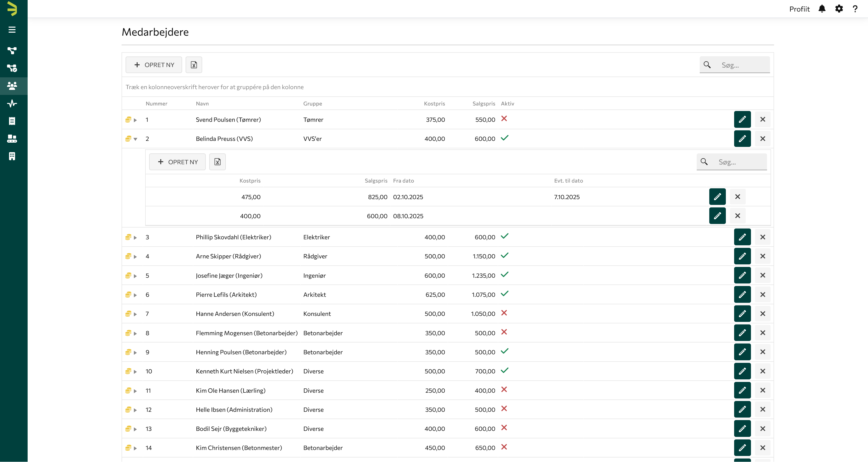Open the activity pulse icon in sidebar
The image size is (868, 462).
tap(12, 103)
